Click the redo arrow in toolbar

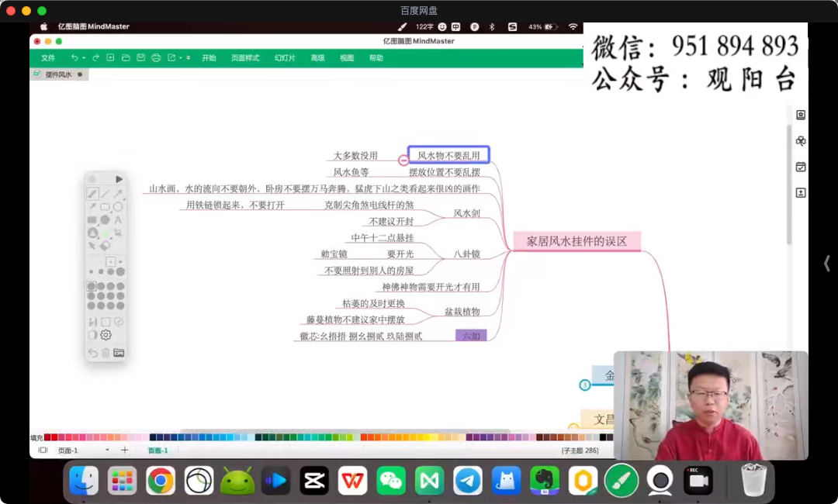(95, 58)
